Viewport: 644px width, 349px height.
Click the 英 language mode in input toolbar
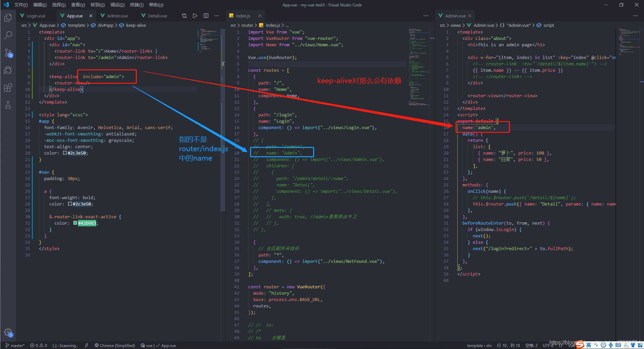pos(589,345)
